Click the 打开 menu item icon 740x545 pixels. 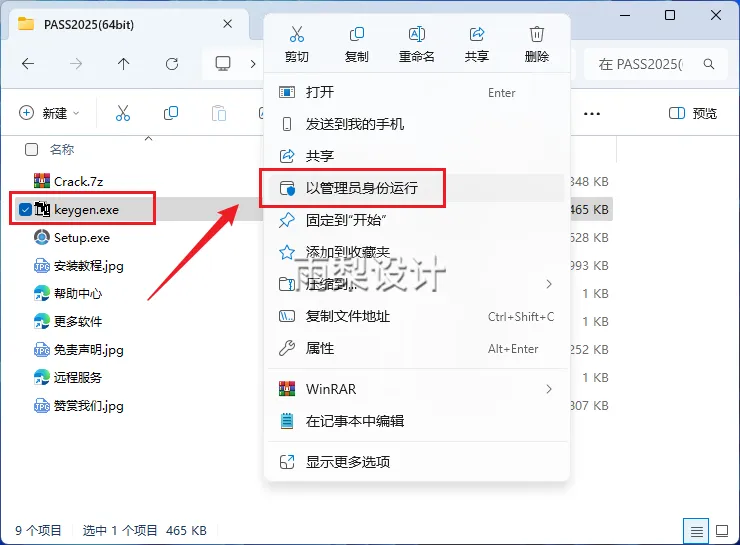287,92
